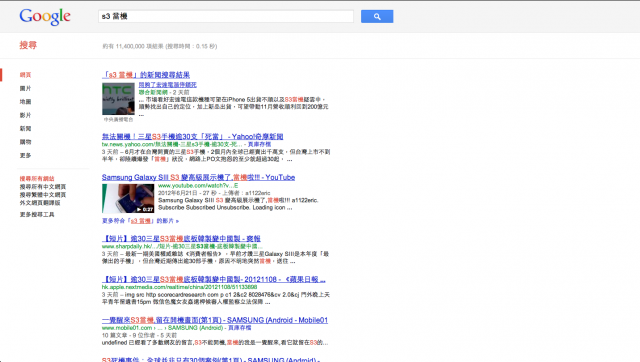Select 搜尋所有網站 filter

coord(37,179)
